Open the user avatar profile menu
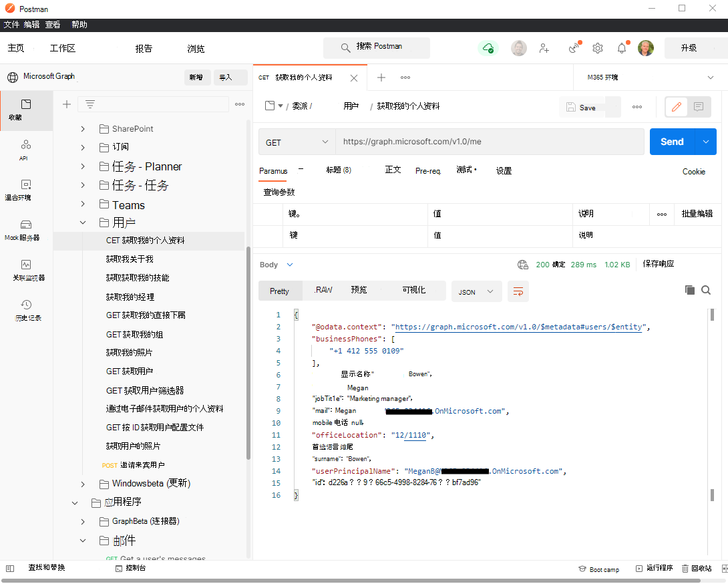The height and width of the screenshot is (584, 728). pyautogui.click(x=645, y=48)
